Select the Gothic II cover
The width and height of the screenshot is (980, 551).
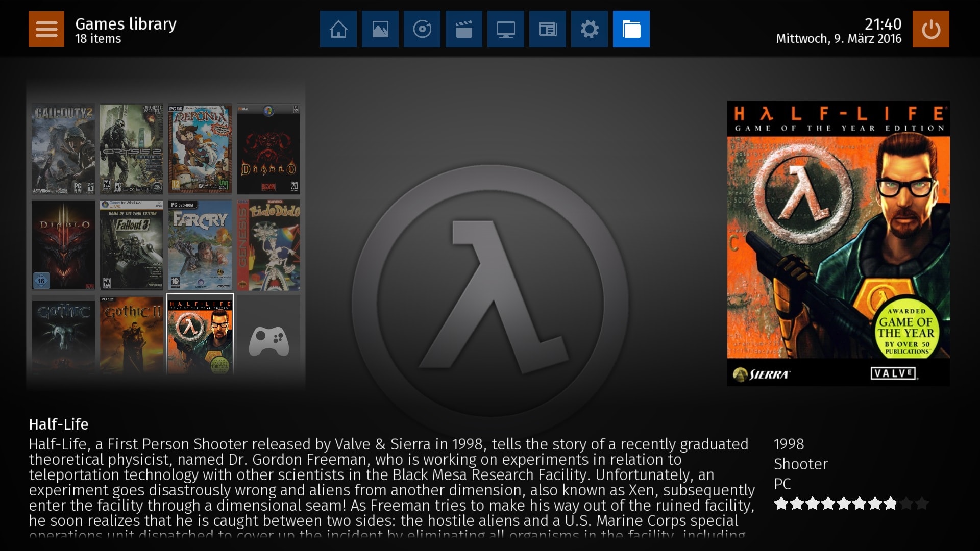[132, 335]
